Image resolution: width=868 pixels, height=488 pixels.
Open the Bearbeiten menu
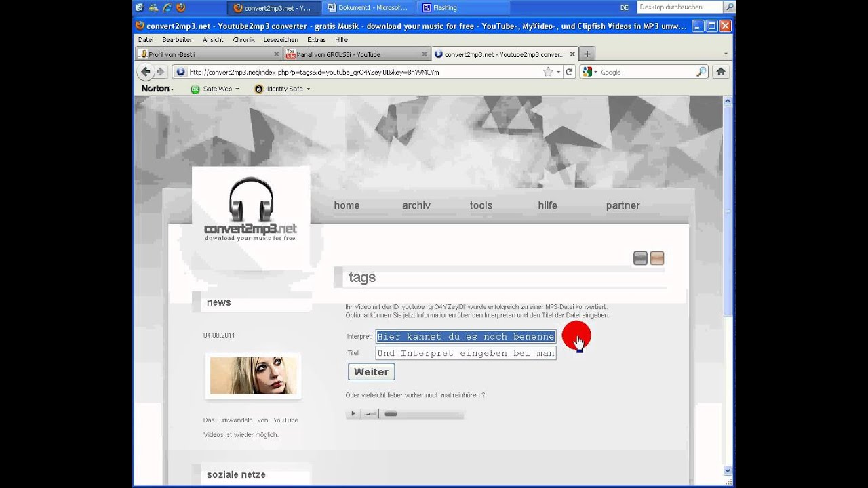178,40
